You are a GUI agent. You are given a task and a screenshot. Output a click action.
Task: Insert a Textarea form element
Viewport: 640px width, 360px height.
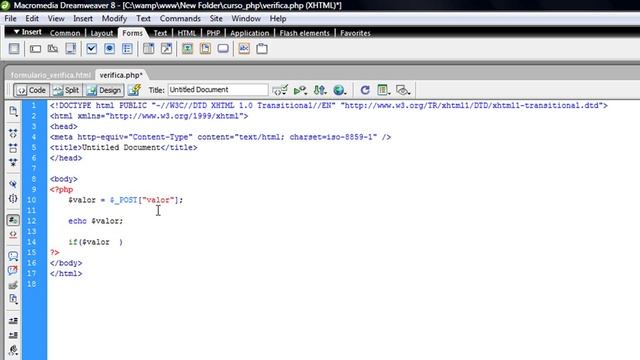[x=71, y=49]
